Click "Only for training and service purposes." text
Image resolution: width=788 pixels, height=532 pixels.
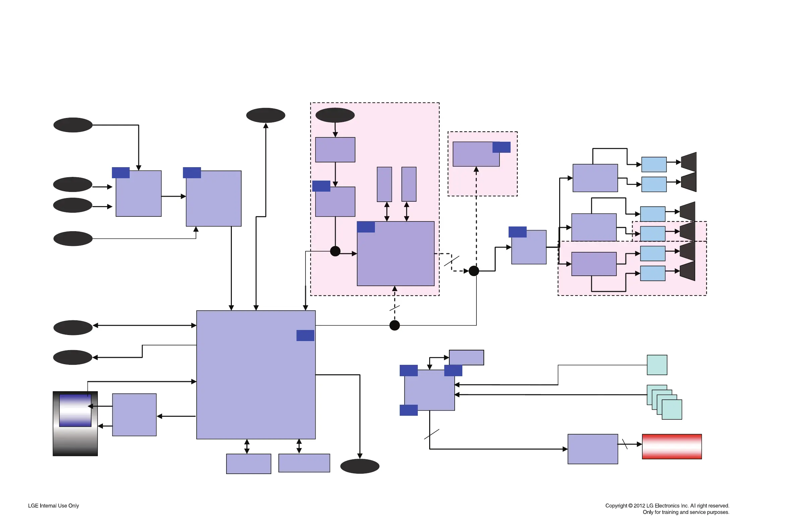coord(685,512)
